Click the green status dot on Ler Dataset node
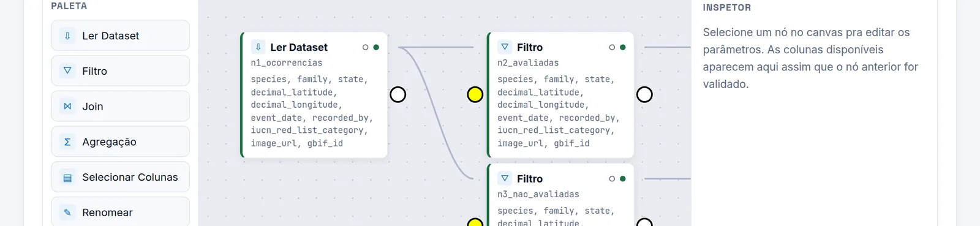 coord(376,47)
